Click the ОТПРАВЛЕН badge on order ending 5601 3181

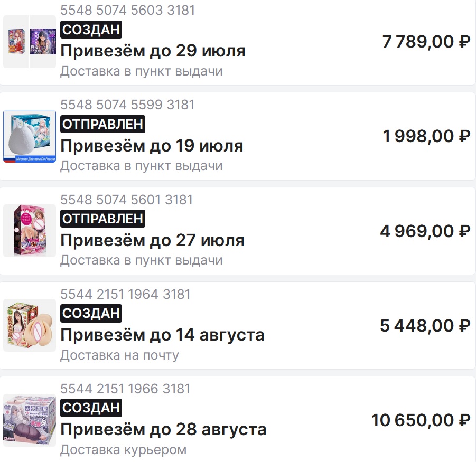(102, 219)
